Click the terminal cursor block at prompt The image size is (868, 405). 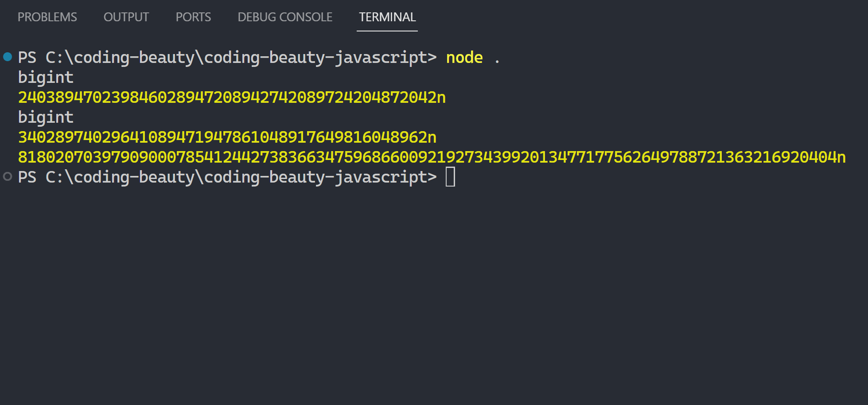point(450,177)
